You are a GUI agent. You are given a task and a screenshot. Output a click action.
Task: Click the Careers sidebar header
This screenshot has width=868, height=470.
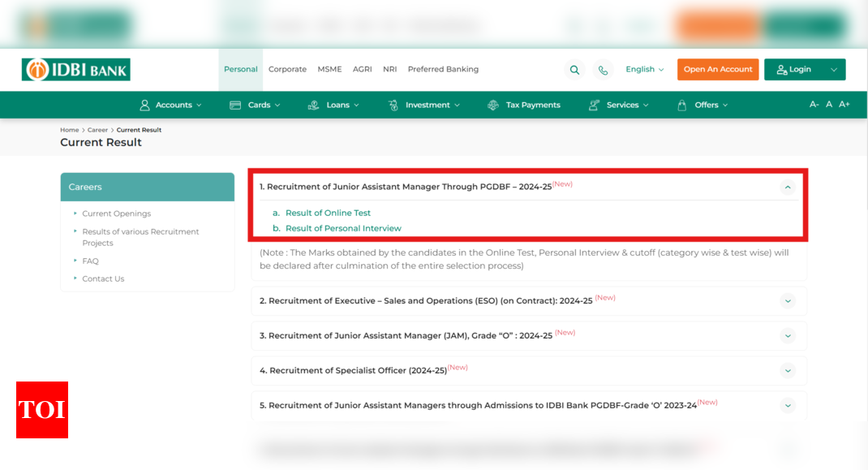click(148, 187)
